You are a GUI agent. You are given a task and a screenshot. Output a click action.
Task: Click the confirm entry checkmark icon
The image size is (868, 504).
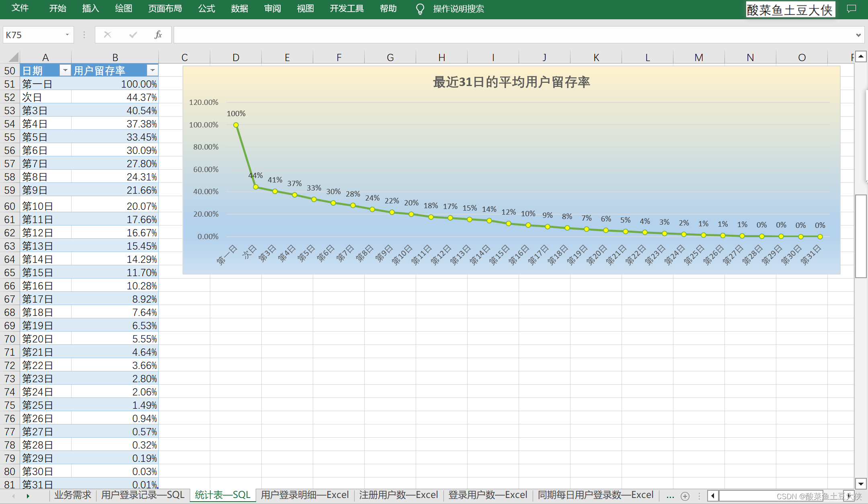point(133,35)
